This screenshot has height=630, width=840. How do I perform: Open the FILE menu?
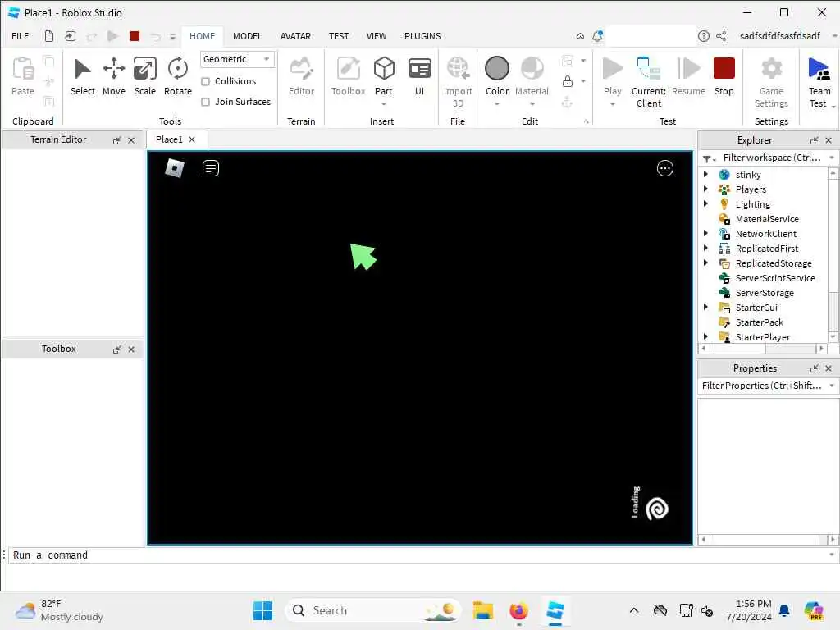tap(21, 36)
